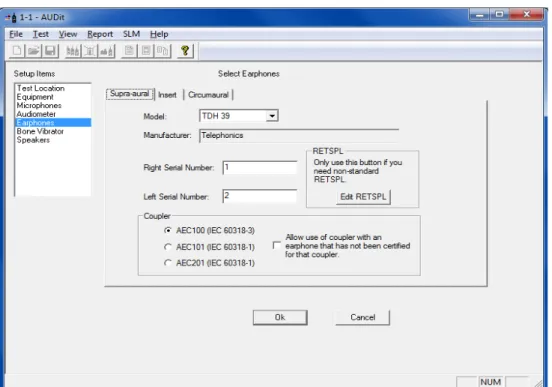
Task: Click the Right Serial Number input field
Action: point(260,167)
